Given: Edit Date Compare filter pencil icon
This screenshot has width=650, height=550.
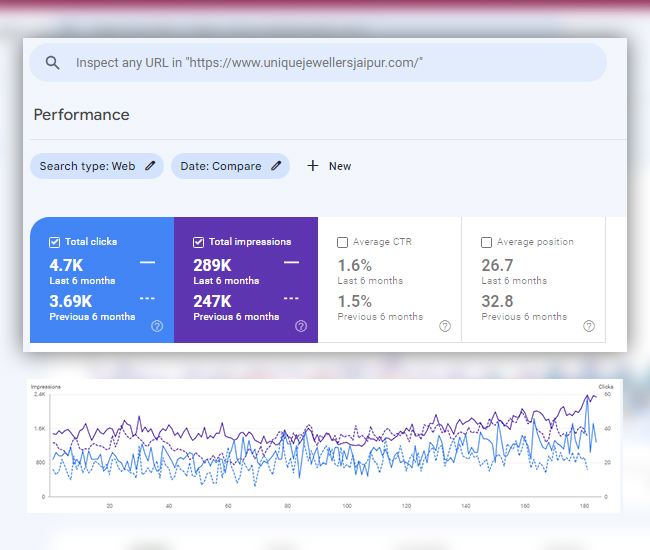Looking at the screenshot, I should click(277, 166).
